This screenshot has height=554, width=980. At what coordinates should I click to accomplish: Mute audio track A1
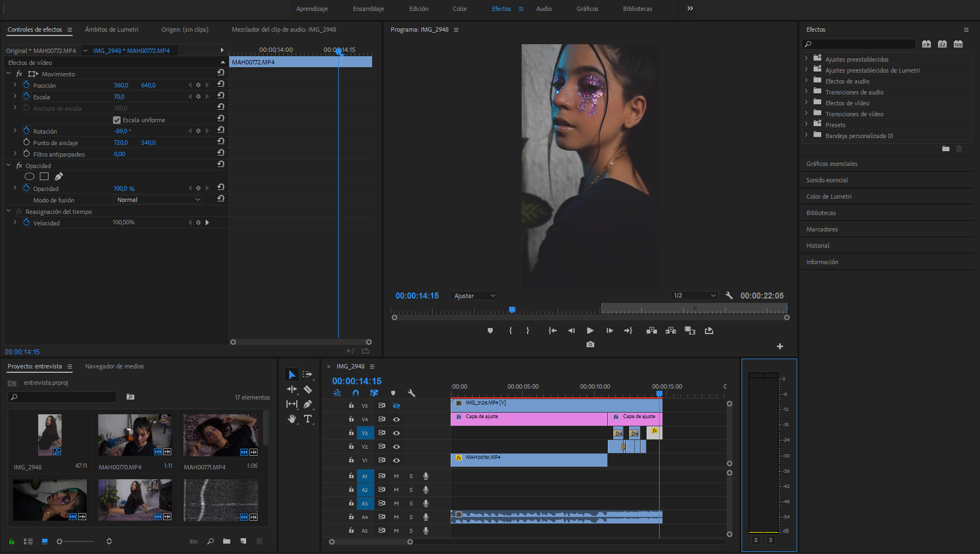pyautogui.click(x=396, y=476)
